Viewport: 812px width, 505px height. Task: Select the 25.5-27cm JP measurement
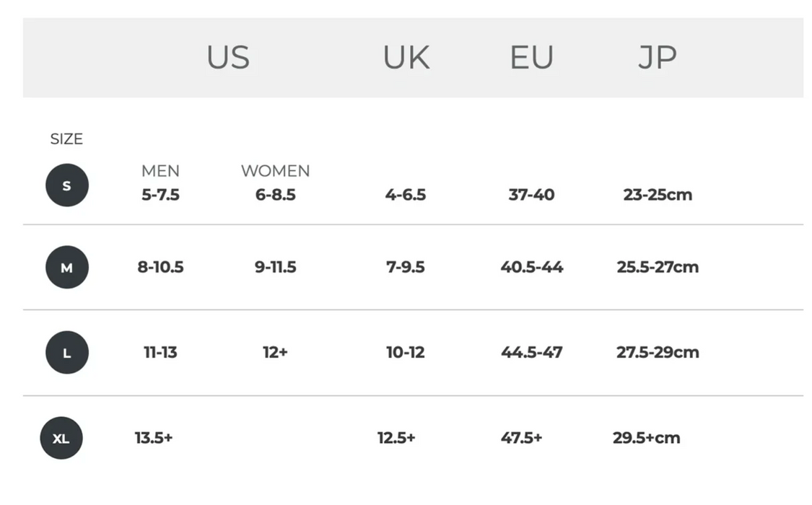(x=658, y=267)
